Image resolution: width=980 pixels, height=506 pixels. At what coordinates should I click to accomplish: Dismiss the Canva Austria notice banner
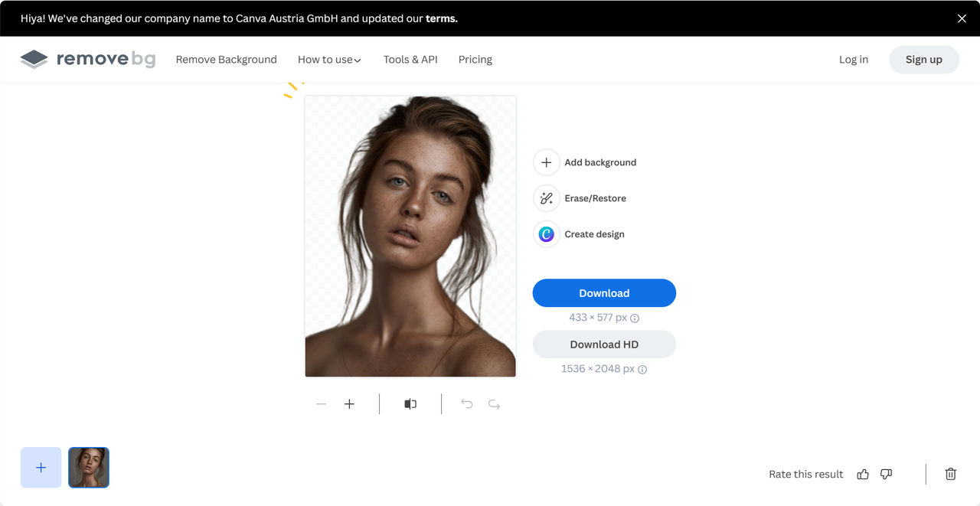[x=962, y=18]
